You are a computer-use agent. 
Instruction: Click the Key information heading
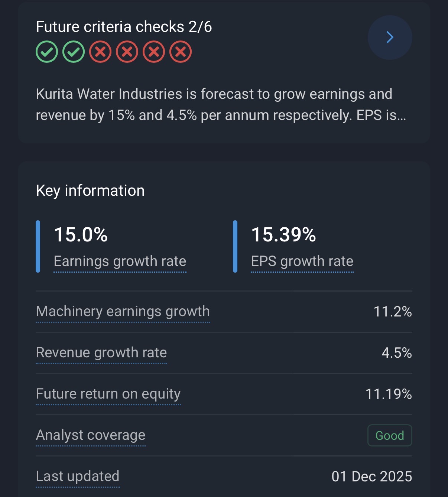pos(90,191)
